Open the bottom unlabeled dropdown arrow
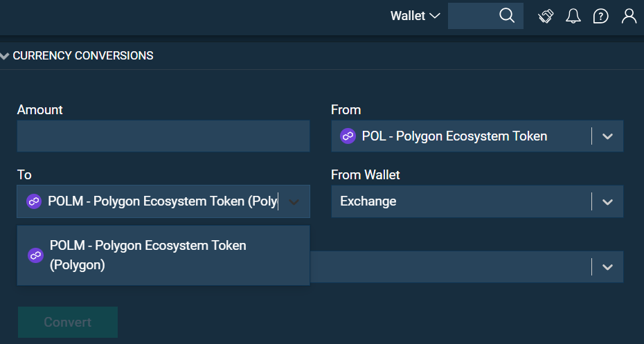This screenshot has width=644, height=344. click(x=607, y=267)
